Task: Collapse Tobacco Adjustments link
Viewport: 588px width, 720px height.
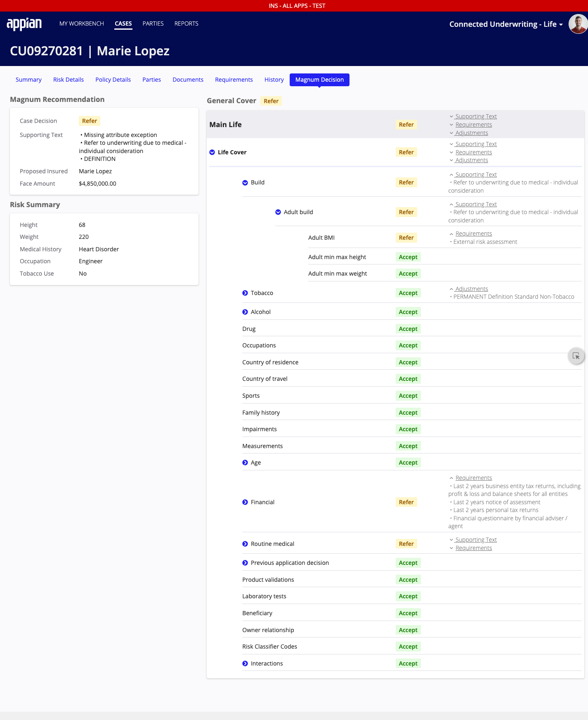Action: [469, 289]
